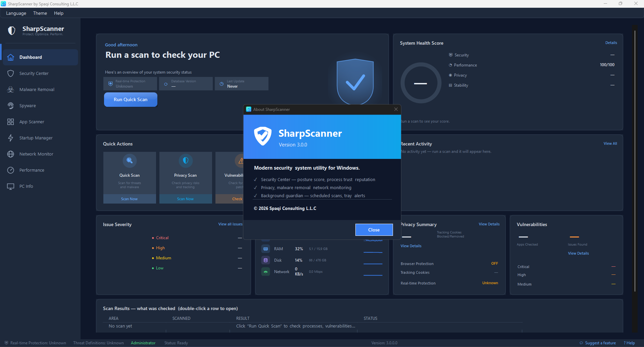Click the Privacy Scan shield icon
Screen dimensions: 644x347
pos(186,161)
